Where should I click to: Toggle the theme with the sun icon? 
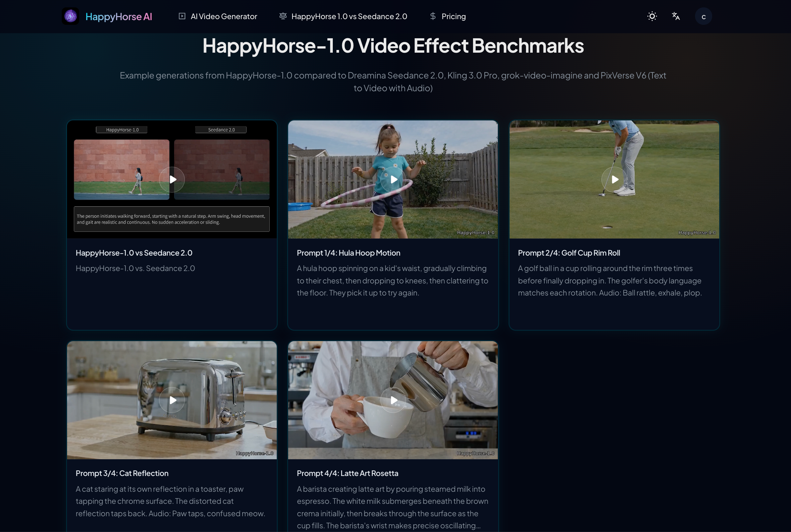coord(652,16)
